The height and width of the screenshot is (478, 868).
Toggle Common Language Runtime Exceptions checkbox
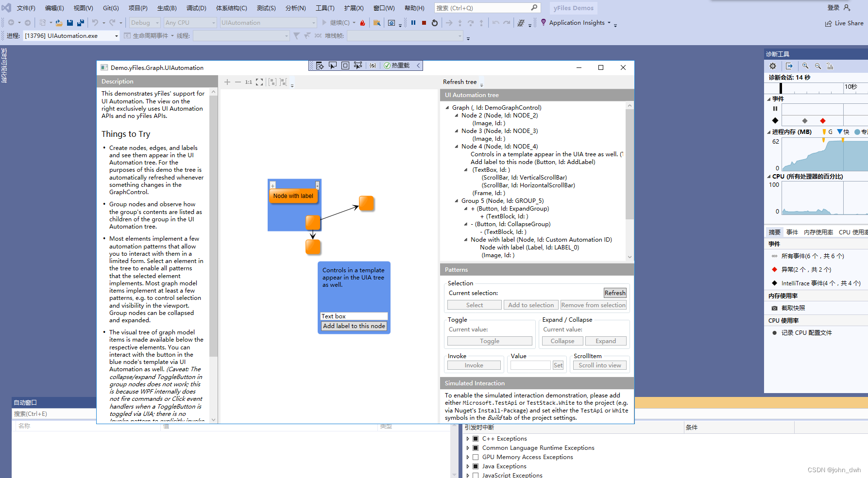[x=476, y=448]
